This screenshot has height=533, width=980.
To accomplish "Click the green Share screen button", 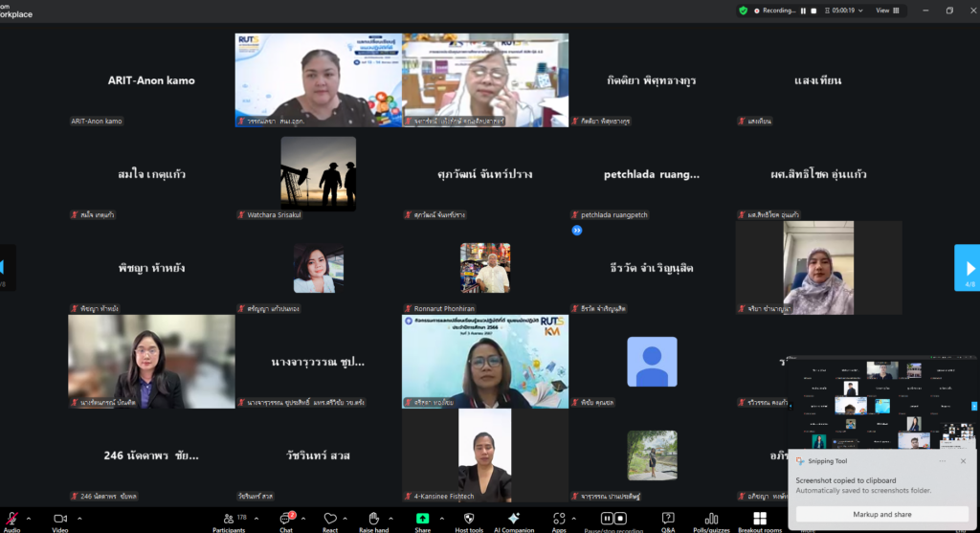I will pyautogui.click(x=422, y=519).
